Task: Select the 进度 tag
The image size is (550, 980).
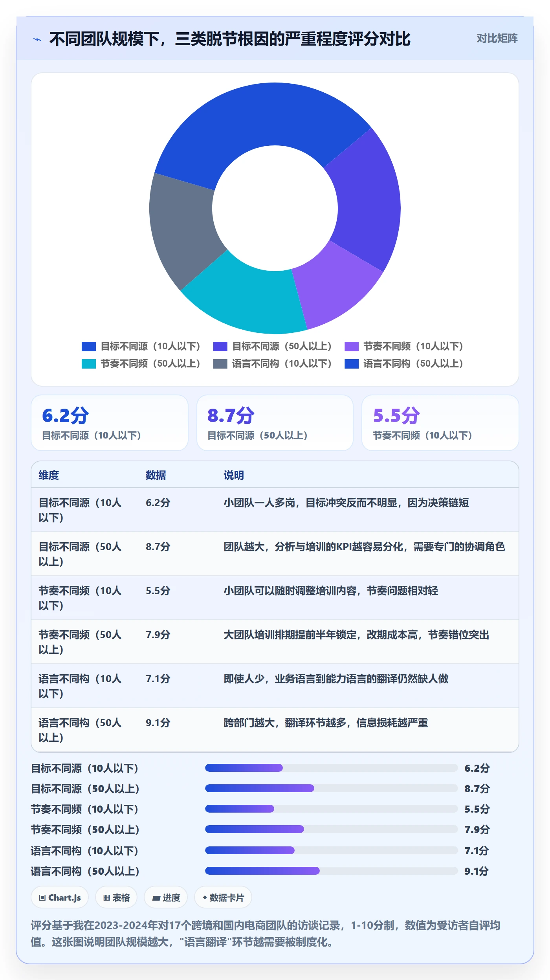Action: (x=166, y=897)
